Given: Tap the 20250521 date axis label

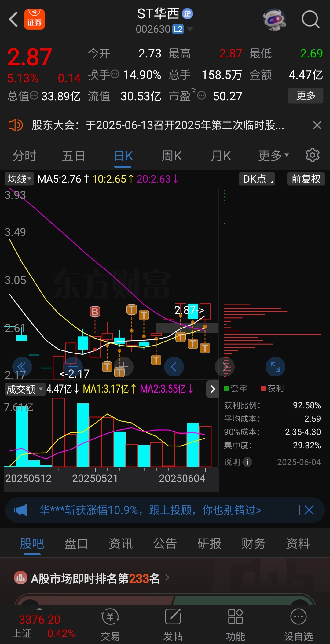Looking at the screenshot, I should tap(95, 478).
